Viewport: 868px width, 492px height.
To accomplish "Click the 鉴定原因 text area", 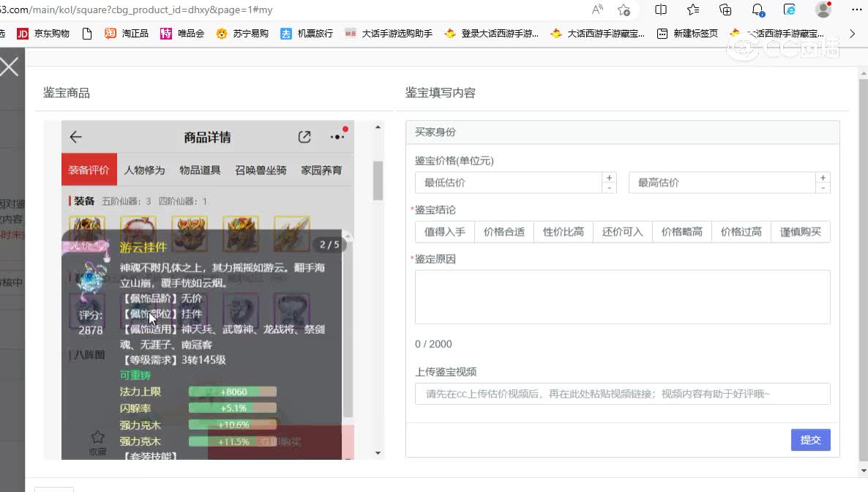I will (x=622, y=297).
